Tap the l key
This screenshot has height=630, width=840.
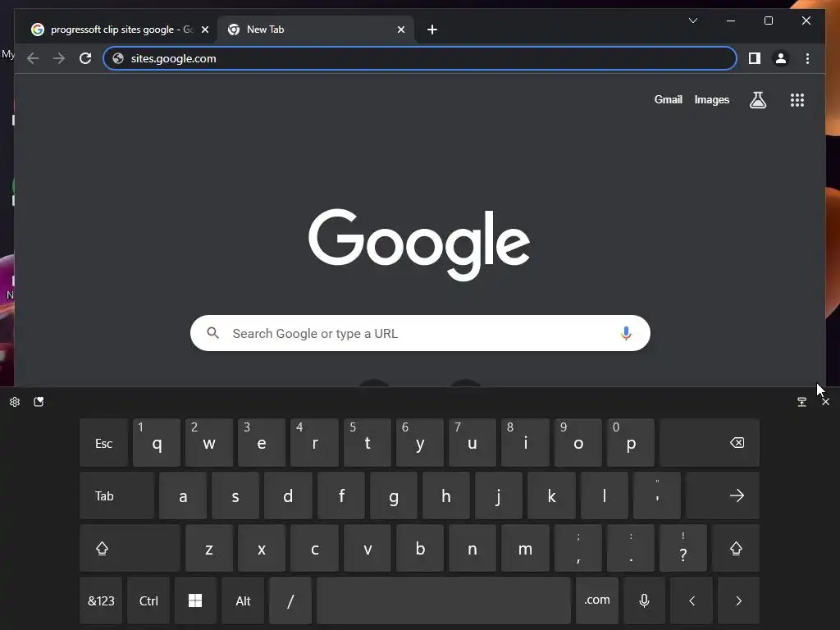point(605,495)
